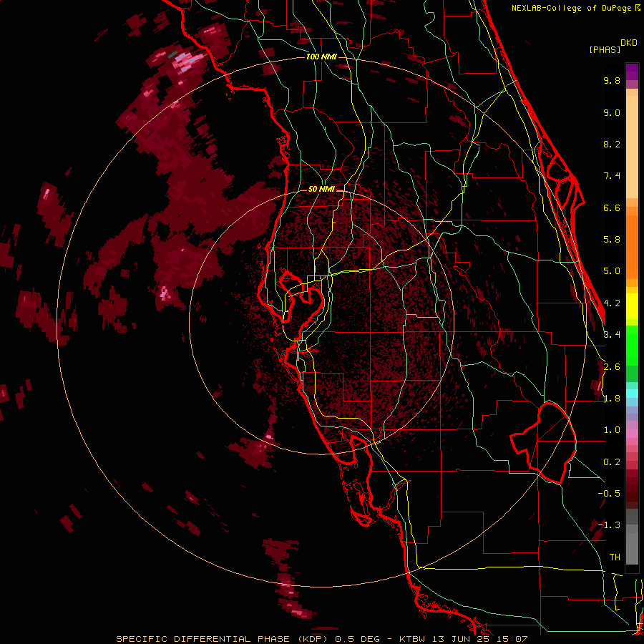Viewport: 644px width, 644px height.
Task: Click the NEXLAB-College of DuPage credit text
Action: click(571, 8)
